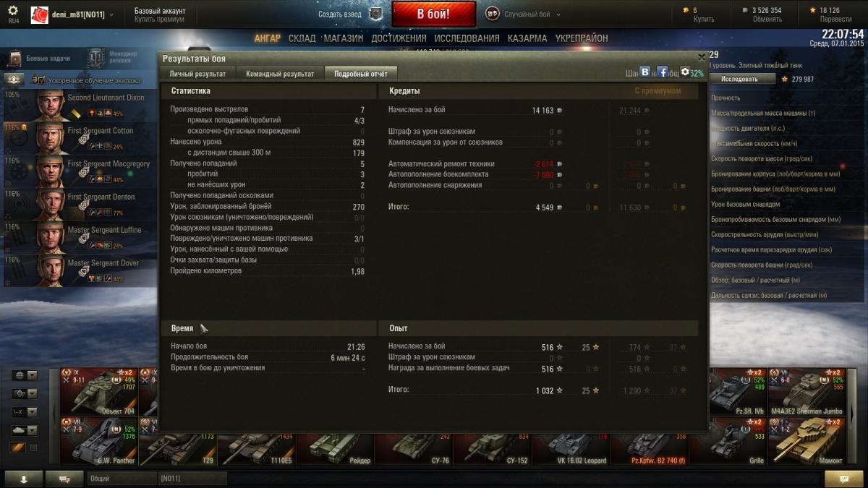This screenshot has width=868, height=488.
Task: Open the СКЛАД menu
Action: 302,38
